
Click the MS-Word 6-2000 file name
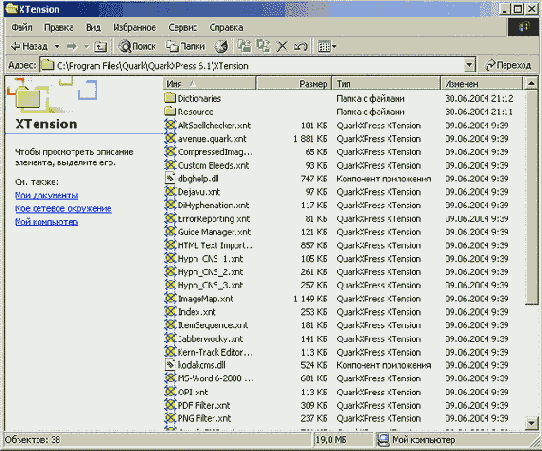215,378
